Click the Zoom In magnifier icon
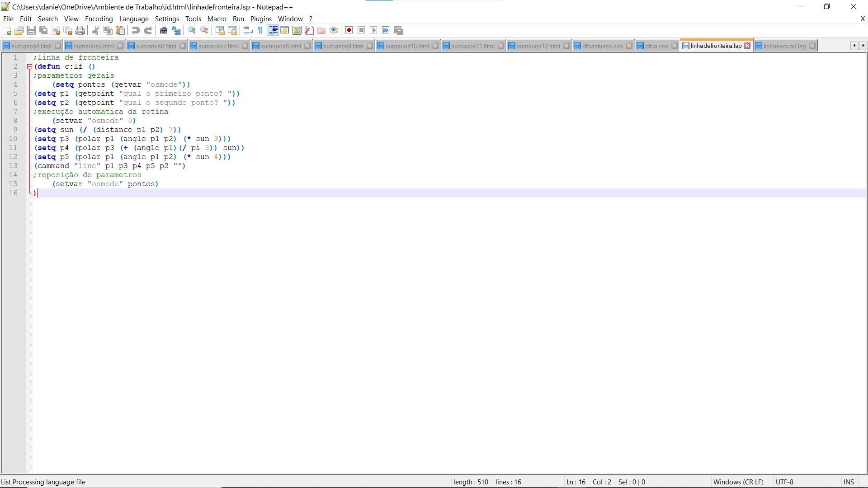 (192, 30)
